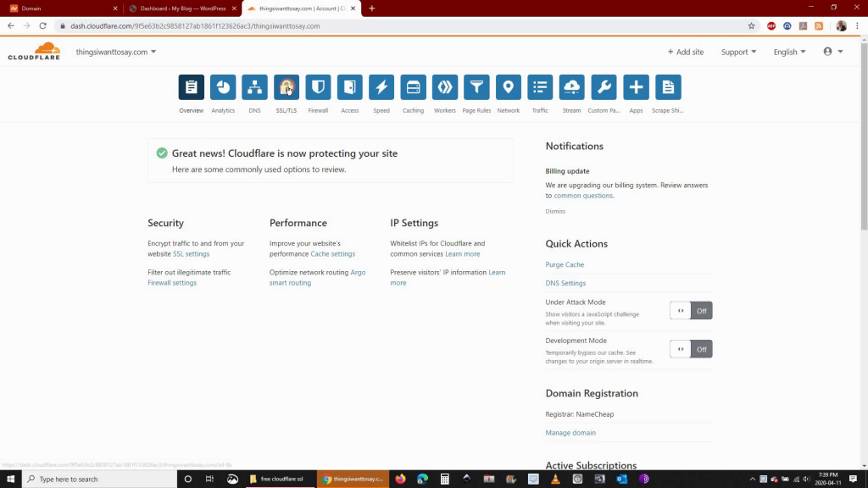Open the Access section icon
Image resolution: width=868 pixels, height=488 pixels.
click(x=350, y=87)
